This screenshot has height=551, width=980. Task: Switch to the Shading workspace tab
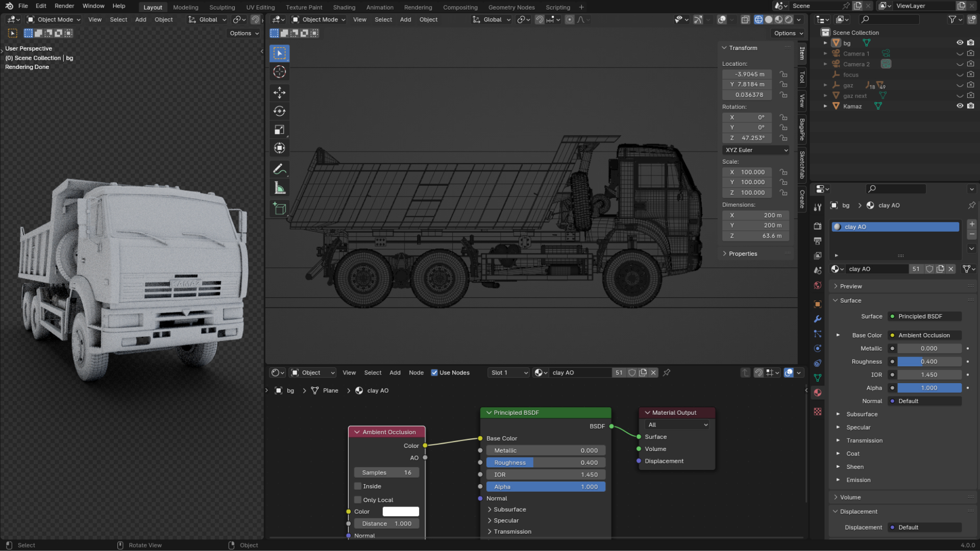click(344, 7)
